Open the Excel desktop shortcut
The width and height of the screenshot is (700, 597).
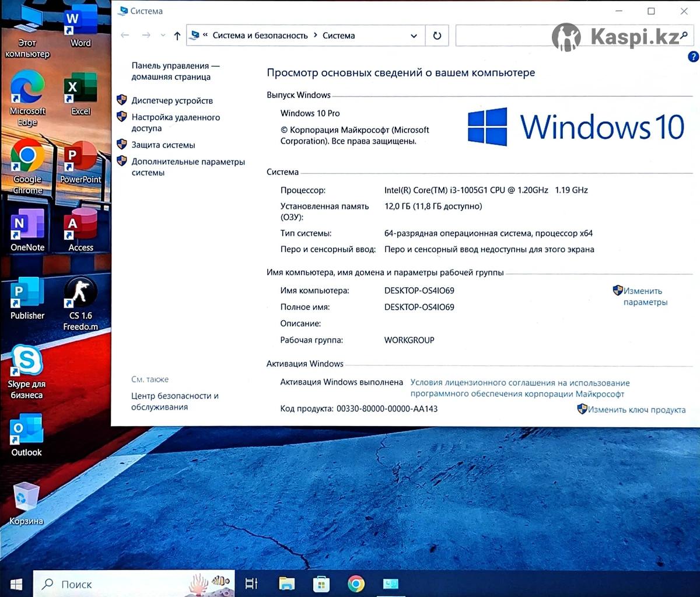(80, 95)
